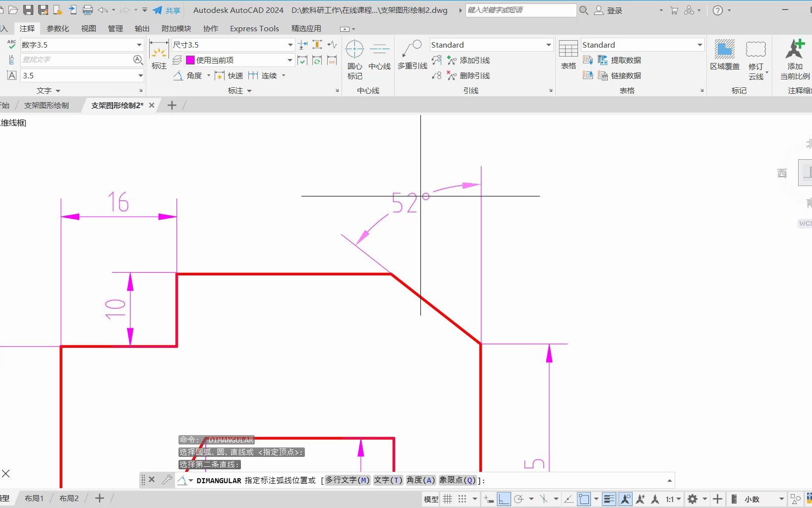Click the 登录 sign-in button
This screenshot has height=508, width=812.
609,10
